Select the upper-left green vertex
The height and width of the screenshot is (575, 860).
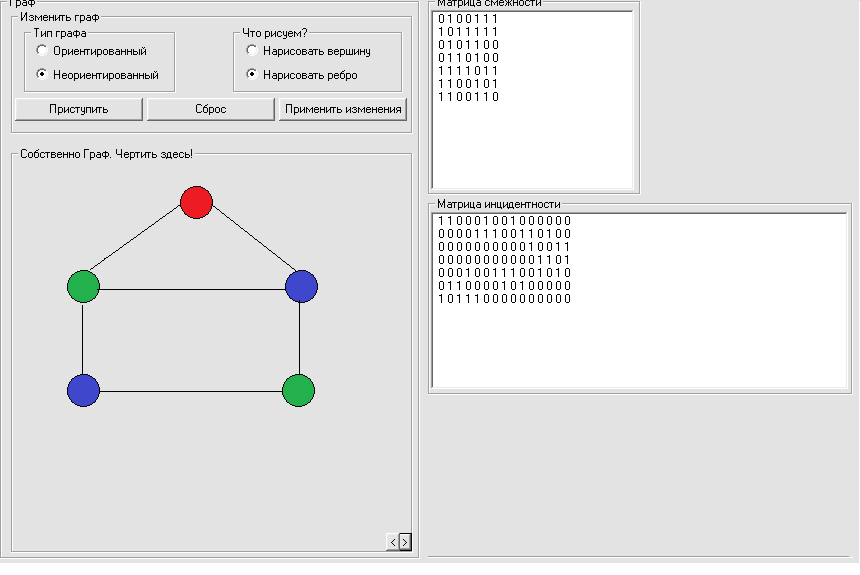click(x=83, y=286)
